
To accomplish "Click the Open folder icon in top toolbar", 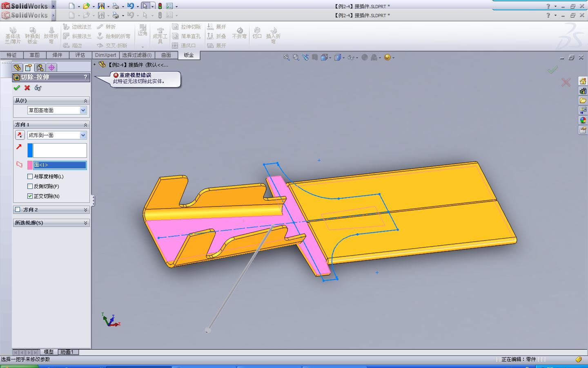I will pos(86,6).
